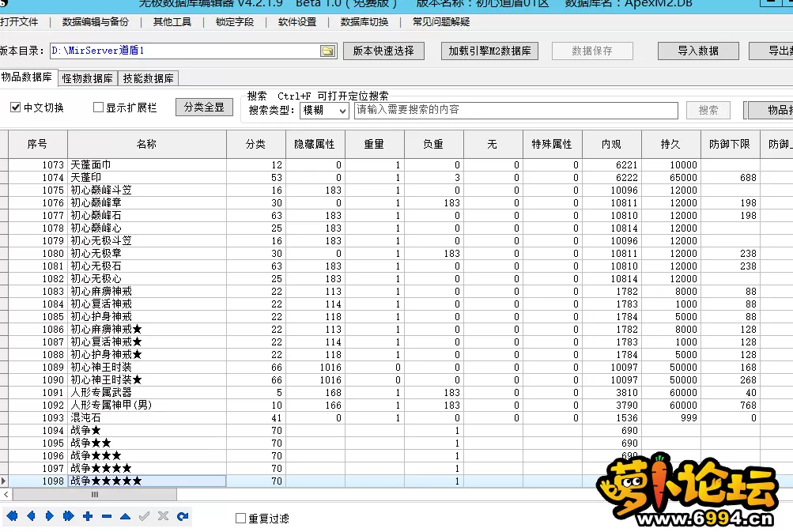The image size is (793, 532).
Task: Click the 隐藏属性 column header
Action: tap(315, 144)
